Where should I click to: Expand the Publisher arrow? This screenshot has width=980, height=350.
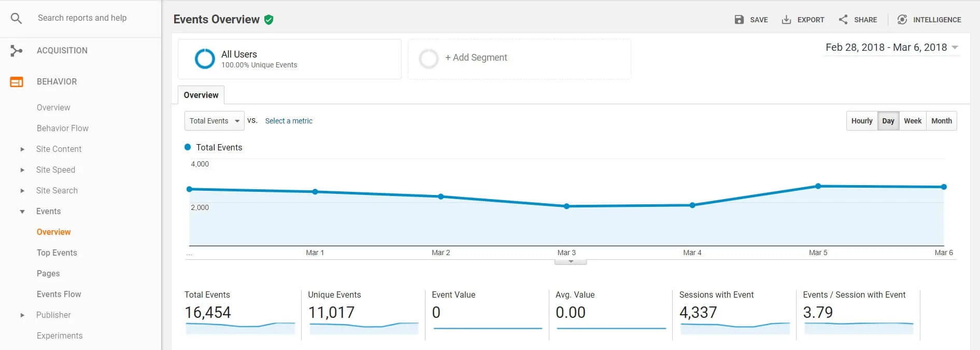point(22,315)
